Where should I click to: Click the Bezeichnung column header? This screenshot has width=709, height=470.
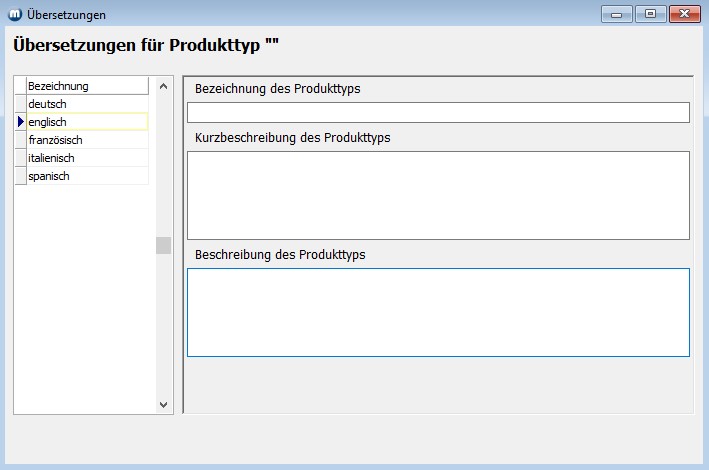(x=87, y=86)
